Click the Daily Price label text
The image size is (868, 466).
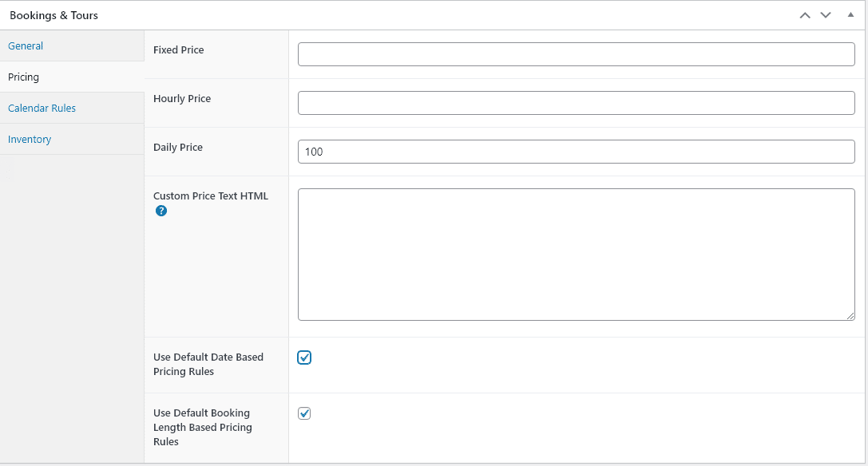click(x=178, y=147)
